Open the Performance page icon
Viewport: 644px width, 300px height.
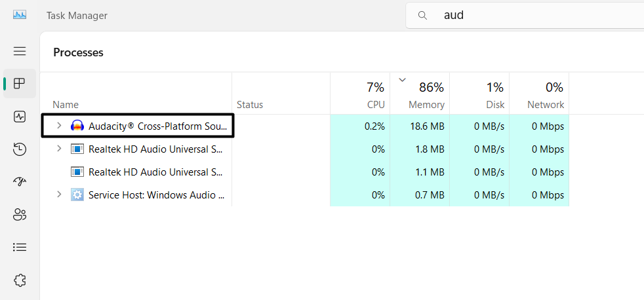[20, 117]
